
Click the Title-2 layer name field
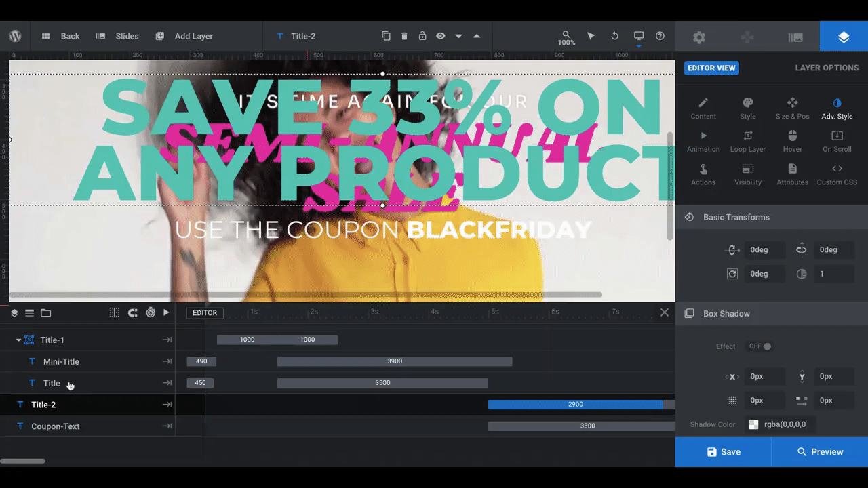pos(303,36)
